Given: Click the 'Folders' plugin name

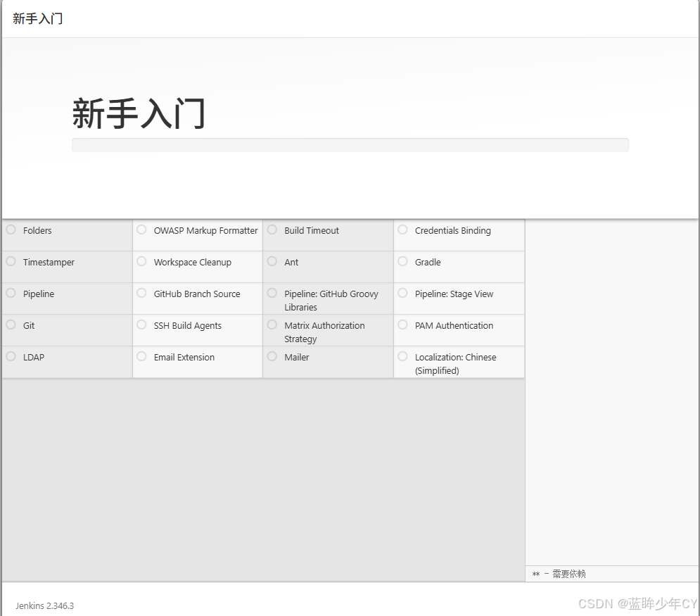Looking at the screenshot, I should (37, 230).
